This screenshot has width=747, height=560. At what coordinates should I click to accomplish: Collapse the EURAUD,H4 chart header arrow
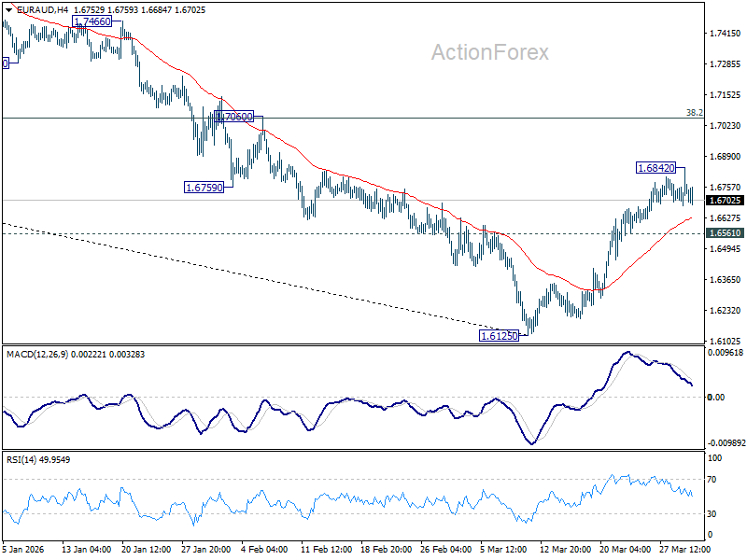(7, 12)
